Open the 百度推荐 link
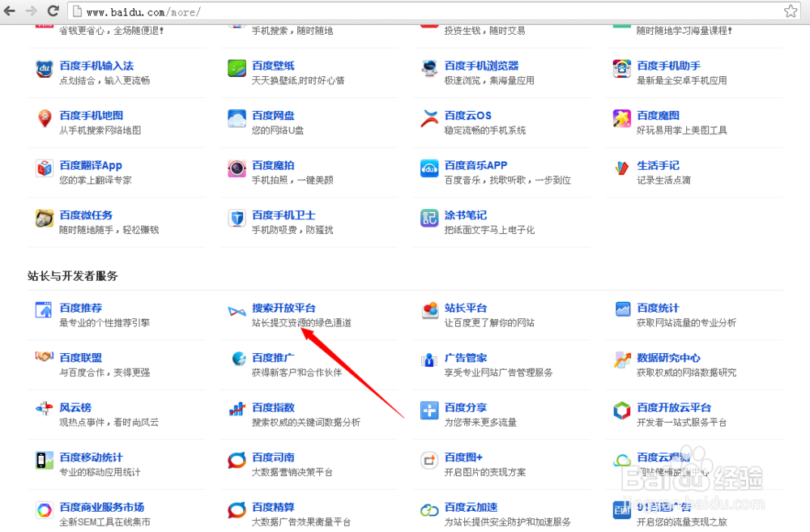 tap(80, 309)
